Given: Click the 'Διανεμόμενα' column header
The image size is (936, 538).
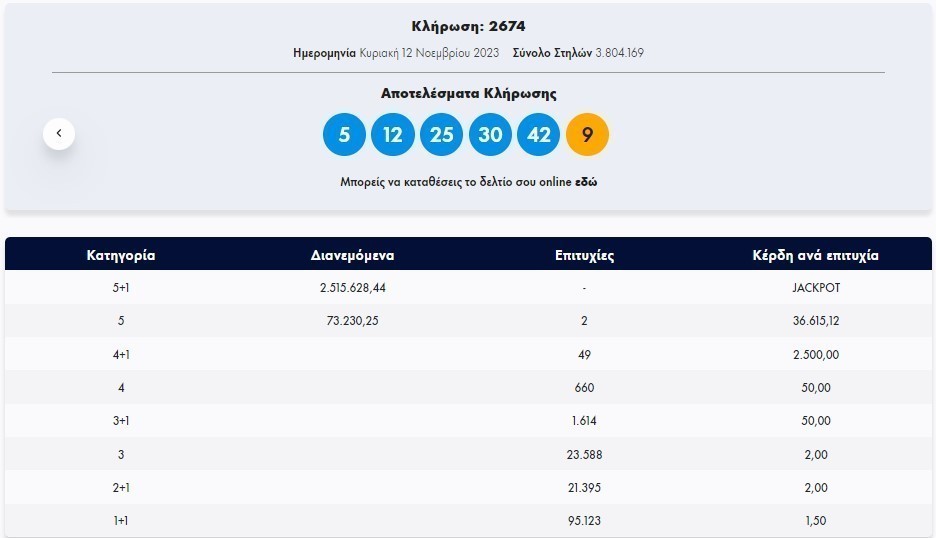Looking at the screenshot, I should [x=353, y=255].
